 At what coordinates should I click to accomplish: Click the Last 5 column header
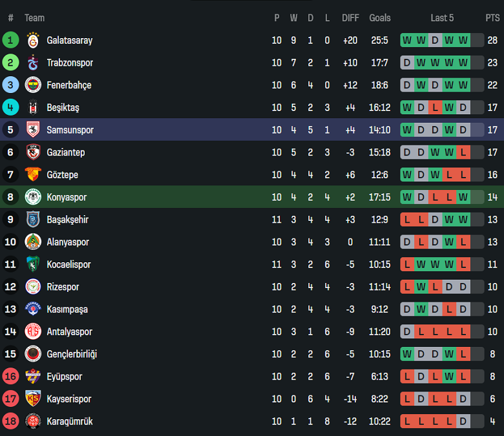point(442,18)
